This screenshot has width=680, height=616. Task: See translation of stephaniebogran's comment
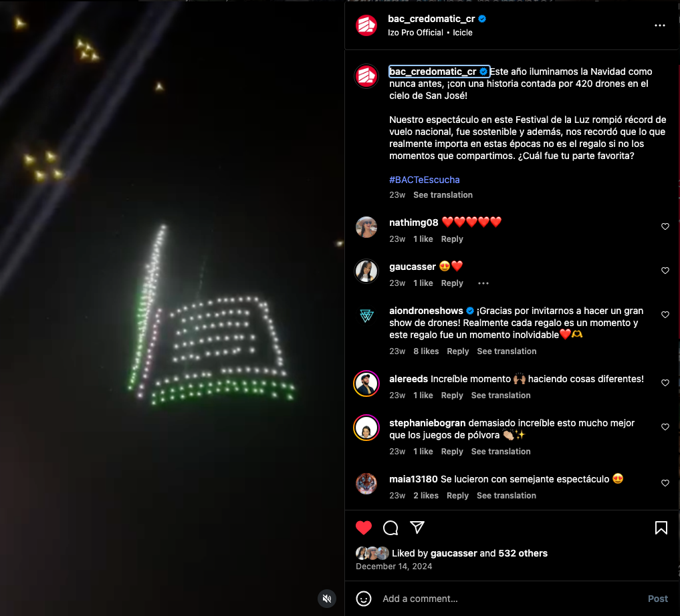point(500,452)
